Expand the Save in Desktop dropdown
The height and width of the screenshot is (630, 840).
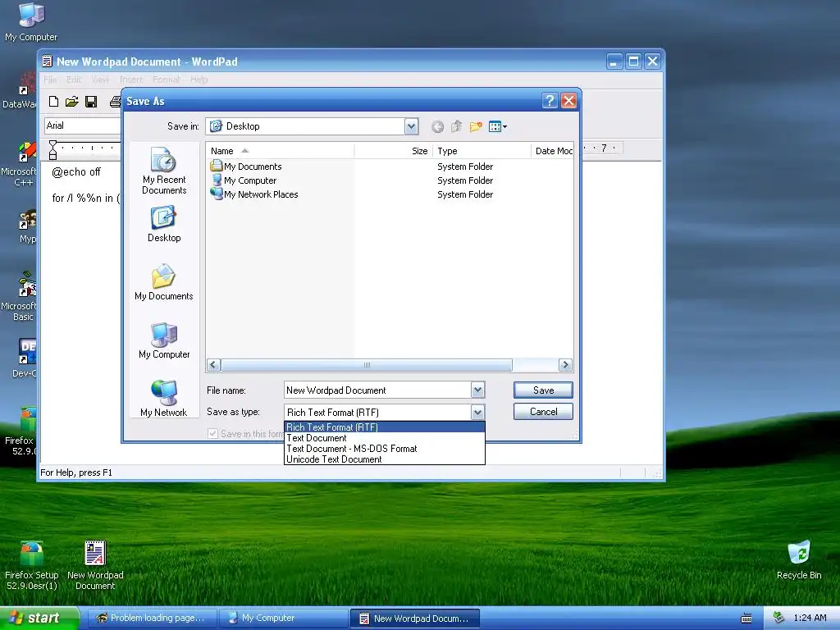(411, 126)
